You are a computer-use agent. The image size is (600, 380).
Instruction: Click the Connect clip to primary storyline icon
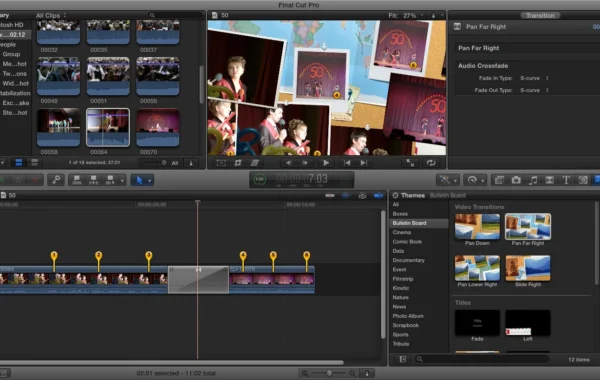tap(77, 180)
